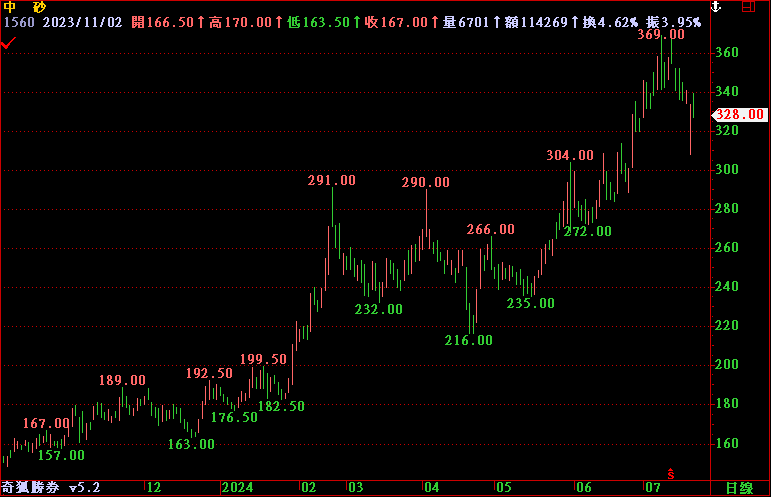
Task: Click the 12 month marker on timeline
Action: (154, 488)
